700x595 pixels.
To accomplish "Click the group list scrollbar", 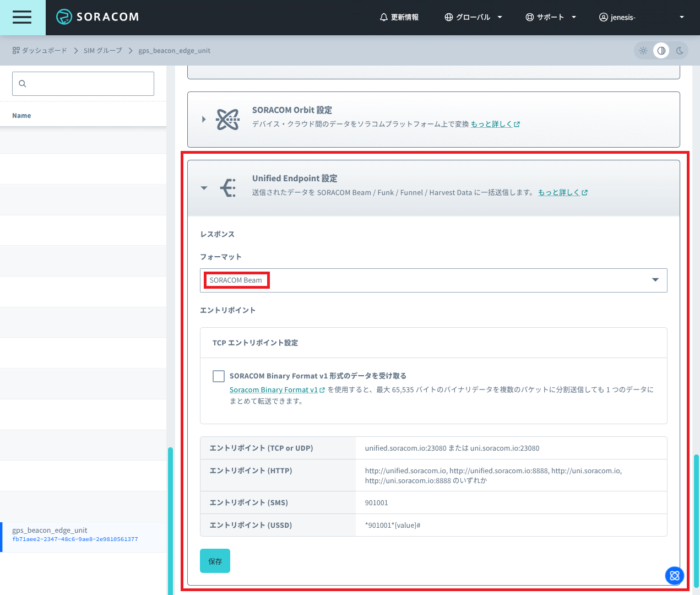I will [x=170, y=521].
